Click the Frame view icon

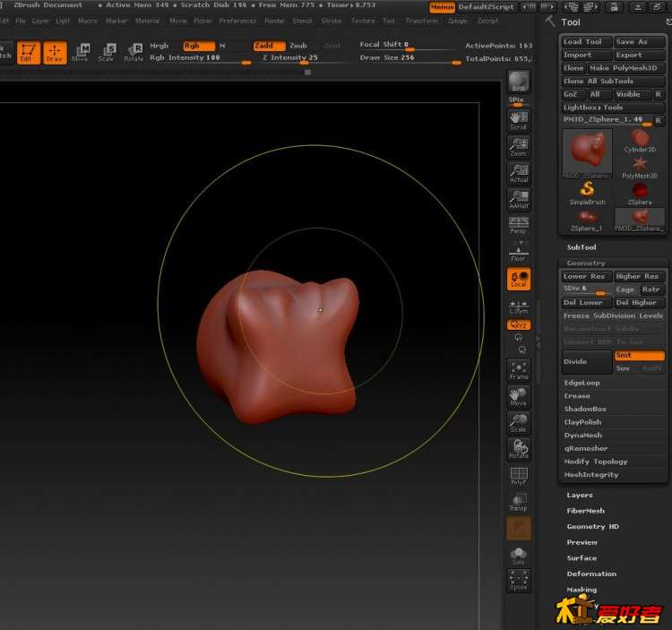(x=518, y=370)
